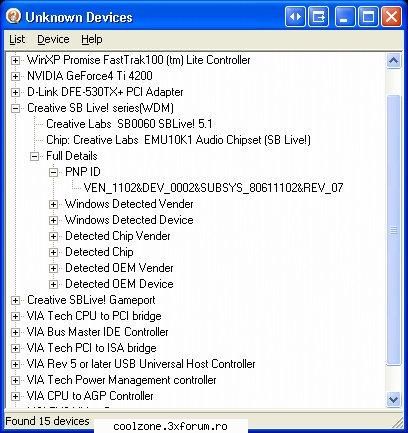Image resolution: width=408 pixels, height=433 pixels.
Task: Expand VIA Tech PCI to ISA bridge
Action: pyautogui.click(x=15, y=348)
